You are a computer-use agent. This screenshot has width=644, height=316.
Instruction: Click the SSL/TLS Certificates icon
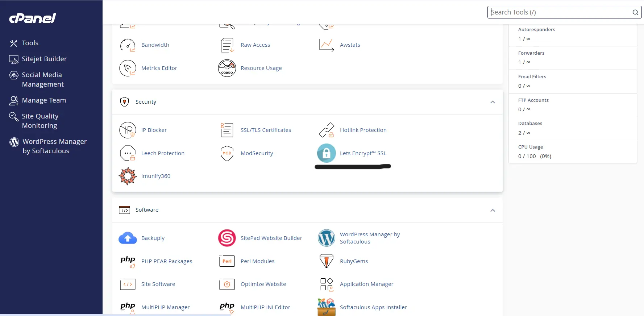tap(227, 130)
